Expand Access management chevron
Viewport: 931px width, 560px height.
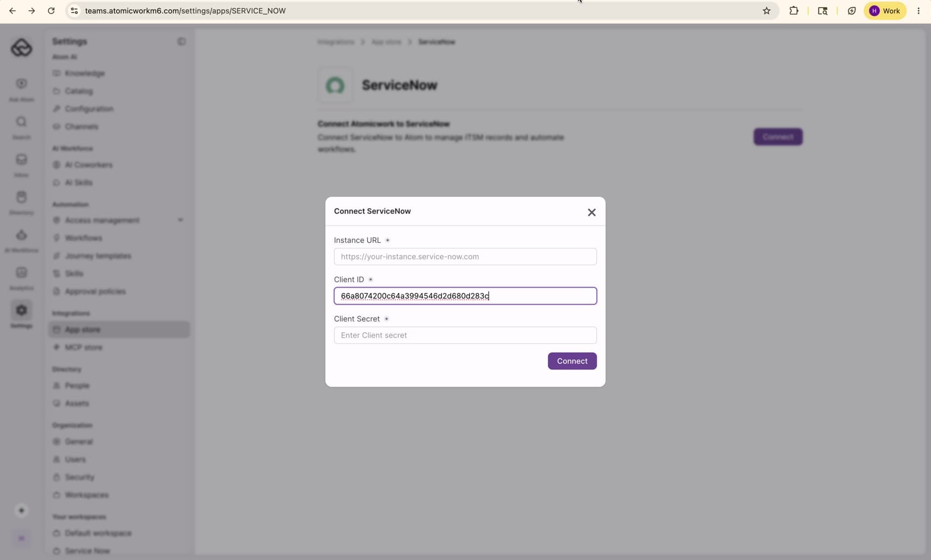coord(180,220)
